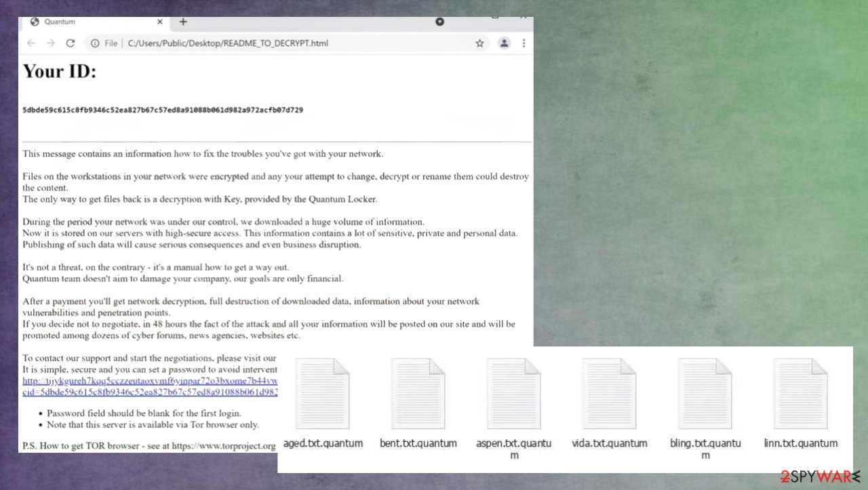Open the bent.txt.quantum file

(x=418, y=393)
